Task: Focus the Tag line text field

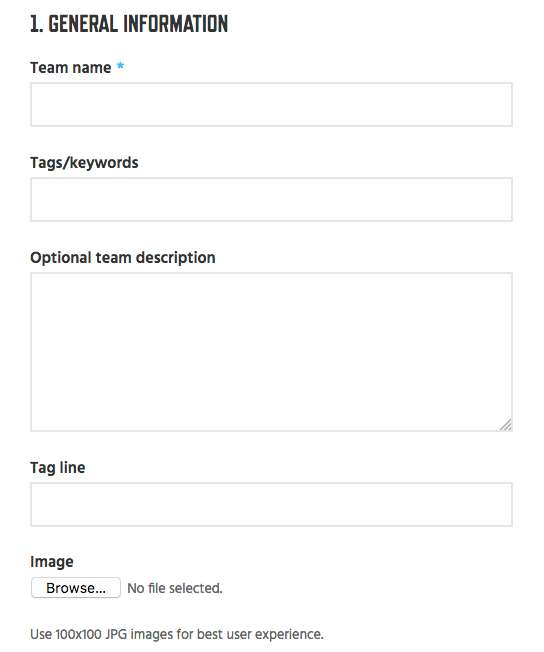Action: (271, 504)
